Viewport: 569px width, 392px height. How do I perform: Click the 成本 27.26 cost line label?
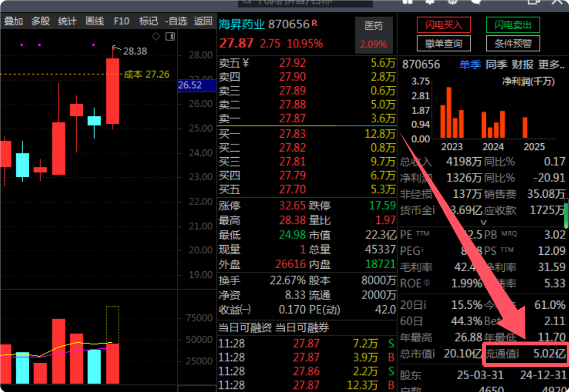tap(146, 74)
